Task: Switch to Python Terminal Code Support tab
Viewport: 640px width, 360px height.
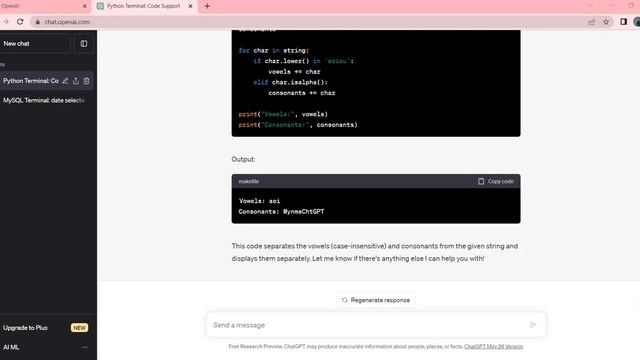Action: [x=144, y=6]
